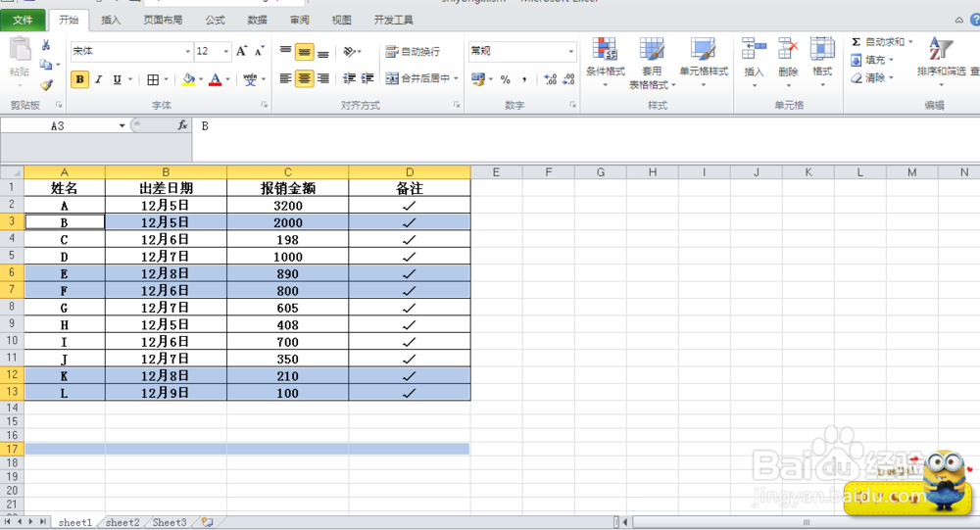Click 自动求和 AutoSum
Viewport: 980px width, 530px height.
[x=877, y=42]
